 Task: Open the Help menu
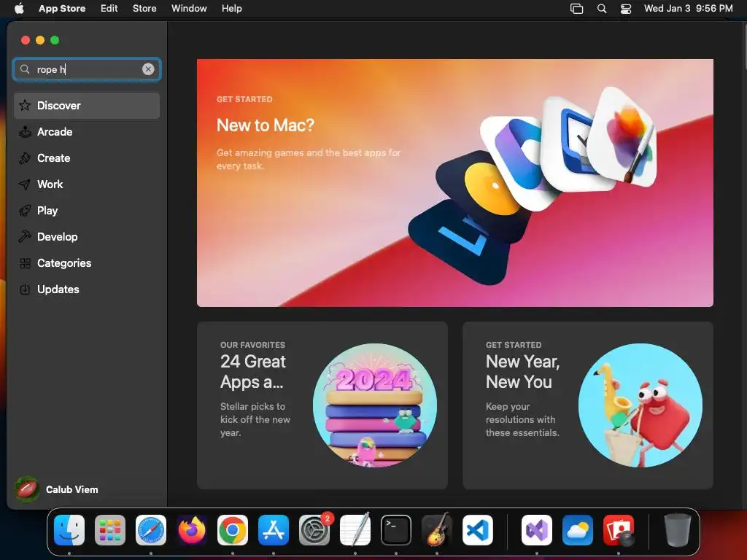pos(231,8)
